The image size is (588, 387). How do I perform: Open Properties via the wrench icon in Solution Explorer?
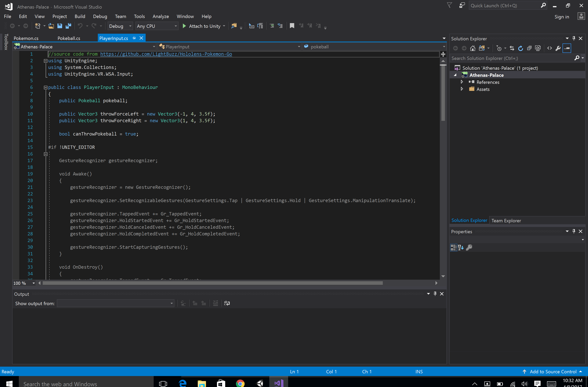[x=558, y=48]
